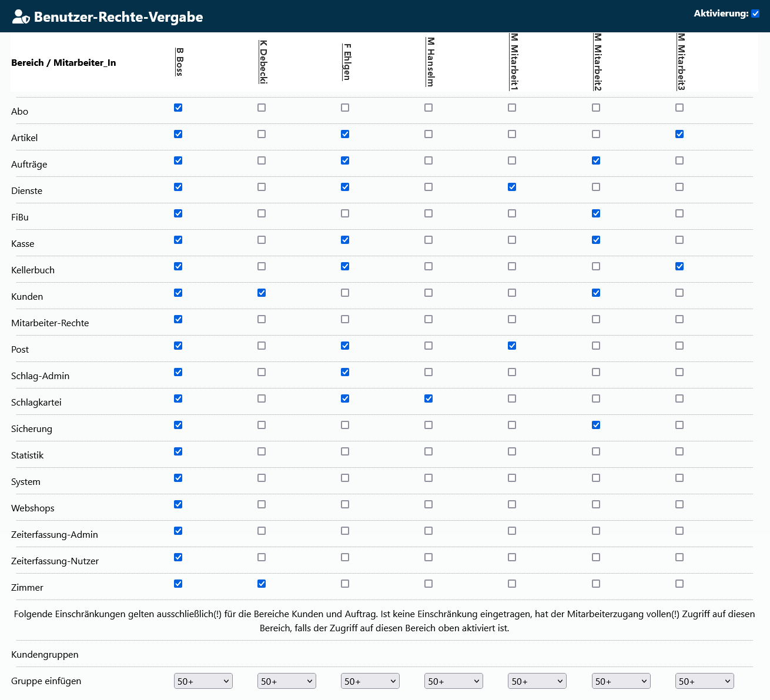The height and width of the screenshot is (700, 770).
Task: Toggle the Aktivierung checkbox
Action: [x=755, y=14]
